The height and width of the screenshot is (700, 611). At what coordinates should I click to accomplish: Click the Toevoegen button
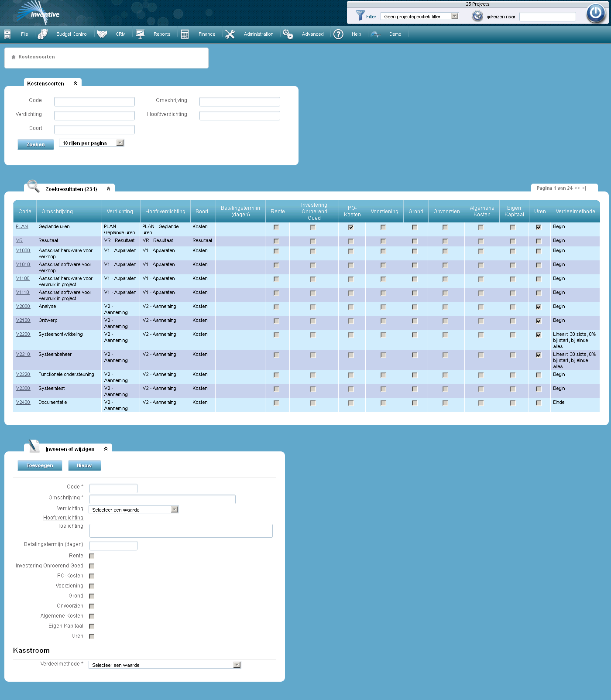(x=40, y=465)
